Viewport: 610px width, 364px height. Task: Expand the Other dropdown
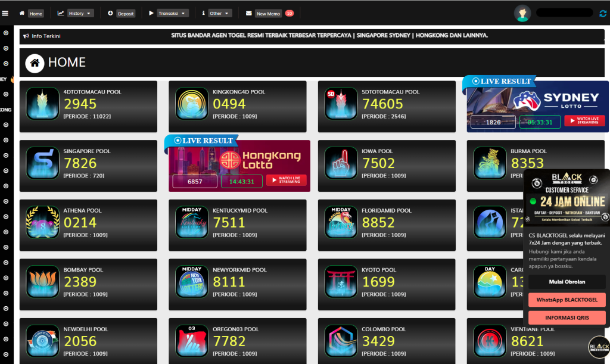pyautogui.click(x=219, y=14)
